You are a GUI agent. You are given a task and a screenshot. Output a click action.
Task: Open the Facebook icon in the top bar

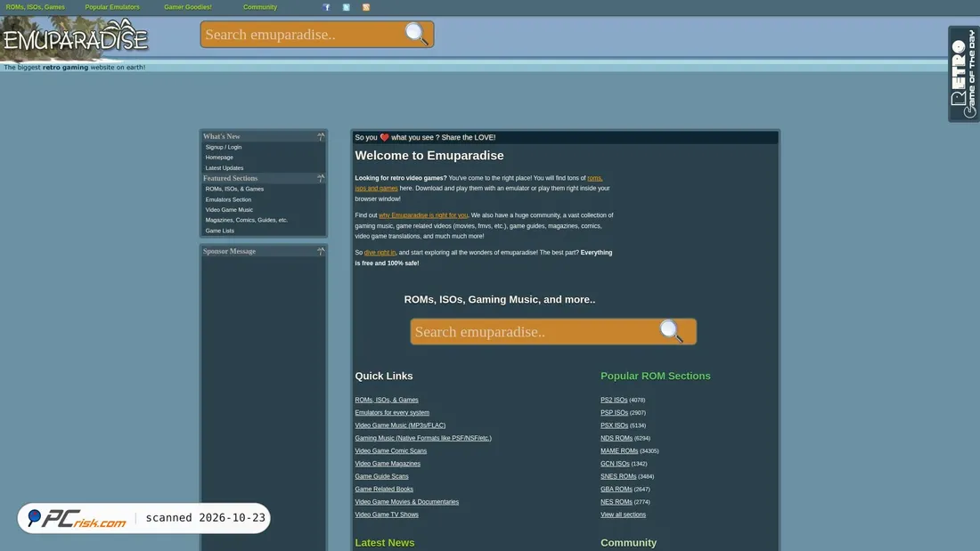326,7
